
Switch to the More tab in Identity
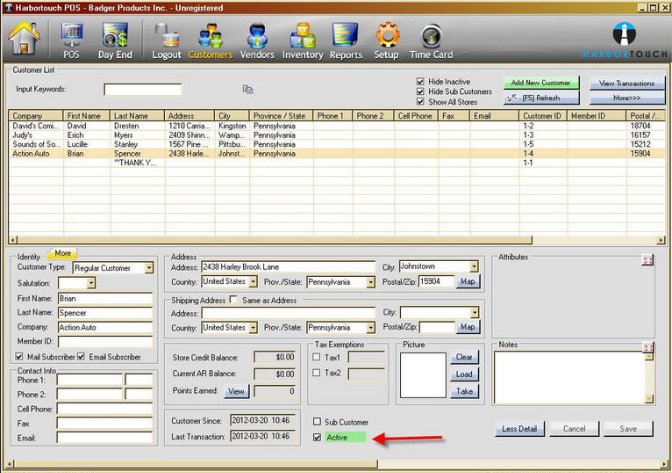pos(63,253)
